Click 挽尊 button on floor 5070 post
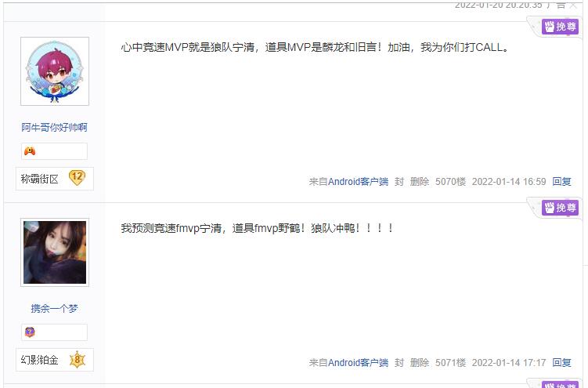Screen dimensions: 588x388 [560, 27]
